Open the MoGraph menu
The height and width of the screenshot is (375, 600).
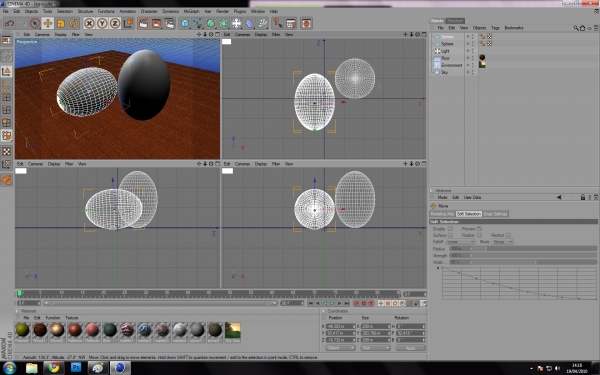click(191, 11)
